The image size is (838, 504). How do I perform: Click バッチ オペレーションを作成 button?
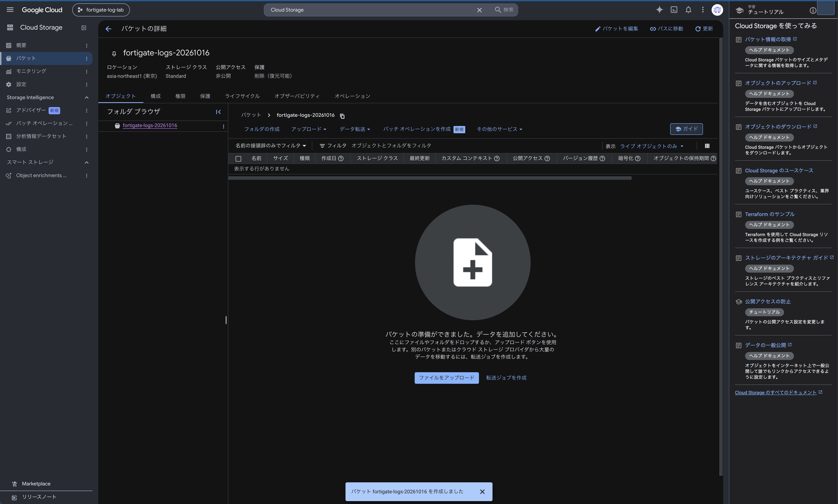point(424,129)
